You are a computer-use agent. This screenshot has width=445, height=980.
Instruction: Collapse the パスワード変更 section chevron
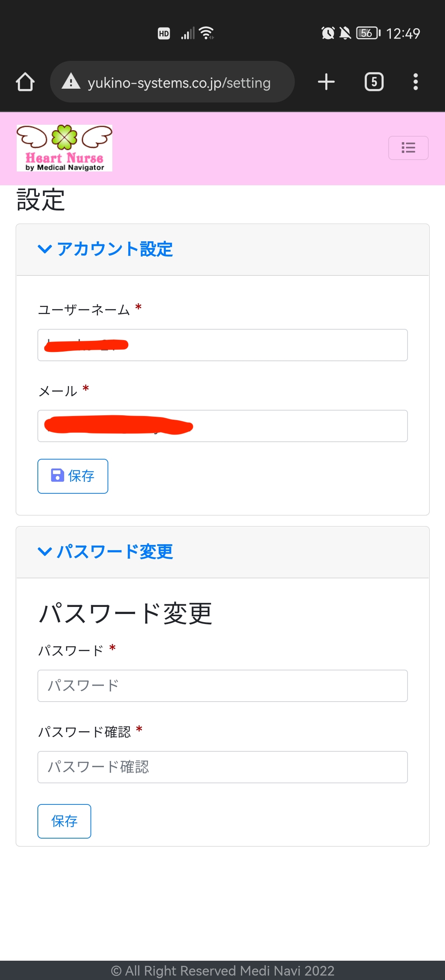tap(45, 552)
